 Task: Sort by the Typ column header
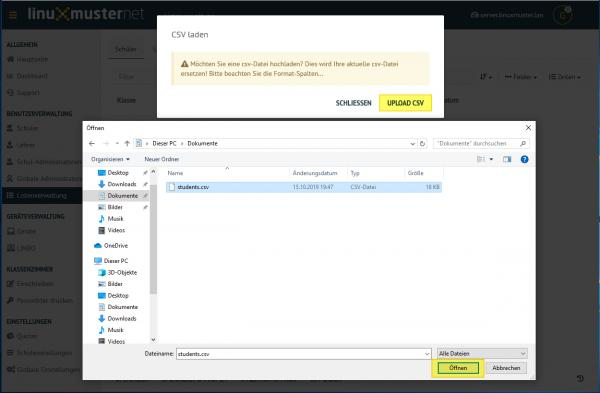click(355, 173)
